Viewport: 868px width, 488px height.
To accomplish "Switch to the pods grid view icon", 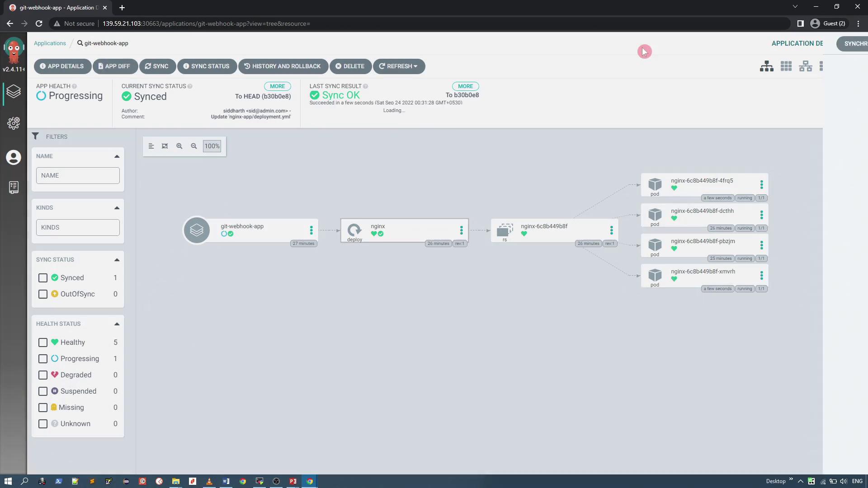I will pos(786,66).
